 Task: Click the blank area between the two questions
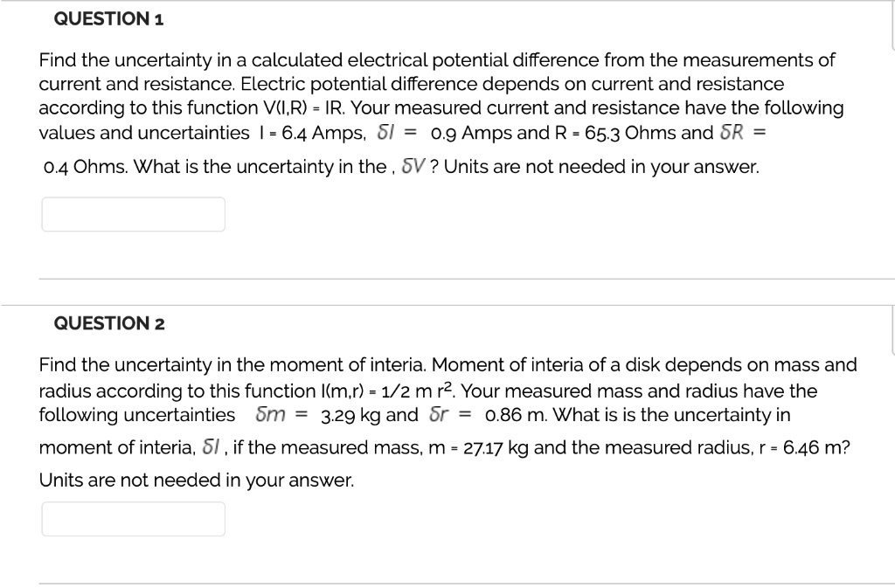pyautogui.click(x=447, y=294)
